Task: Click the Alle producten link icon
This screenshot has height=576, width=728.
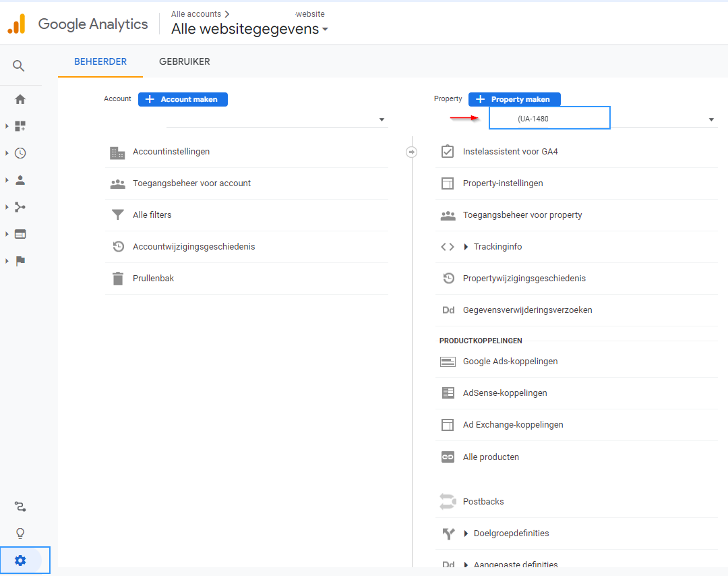Action: point(448,457)
